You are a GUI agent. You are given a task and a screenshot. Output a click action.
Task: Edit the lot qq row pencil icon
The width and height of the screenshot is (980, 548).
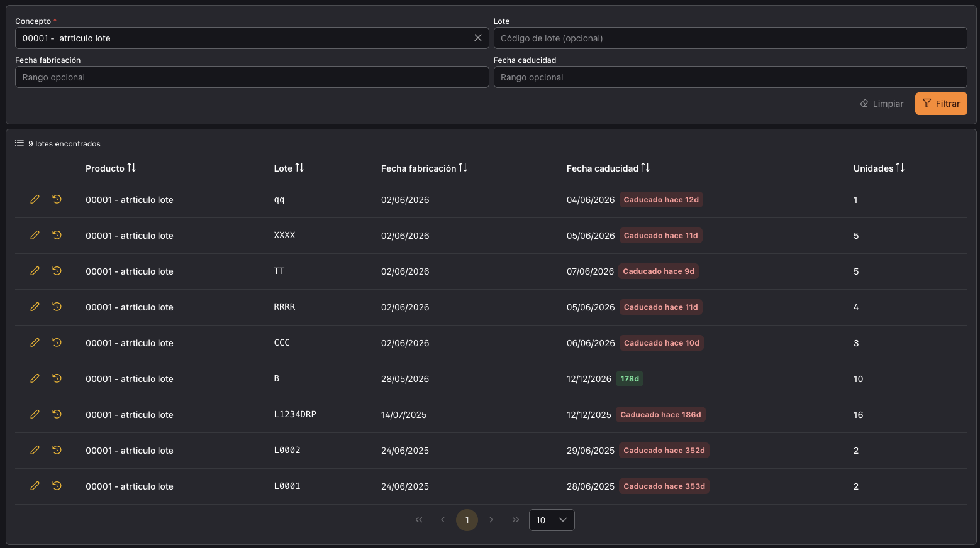[35, 199]
